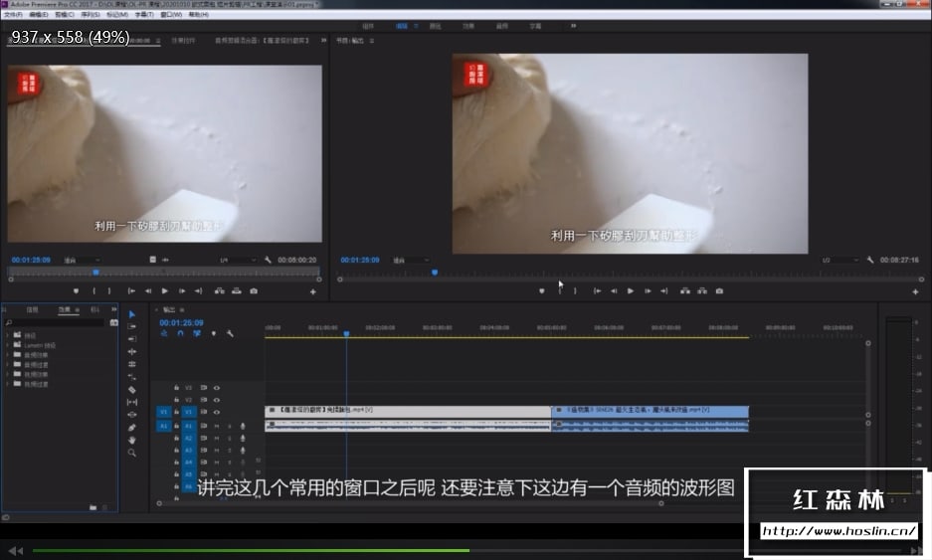Mark In point in Source monitor
This screenshot has width=932, height=560.
click(93, 291)
